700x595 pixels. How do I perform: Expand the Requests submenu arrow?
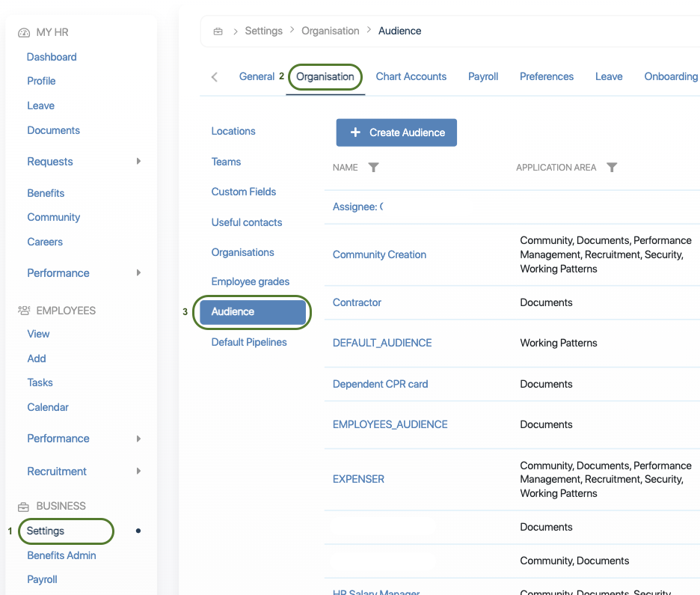pyautogui.click(x=138, y=162)
